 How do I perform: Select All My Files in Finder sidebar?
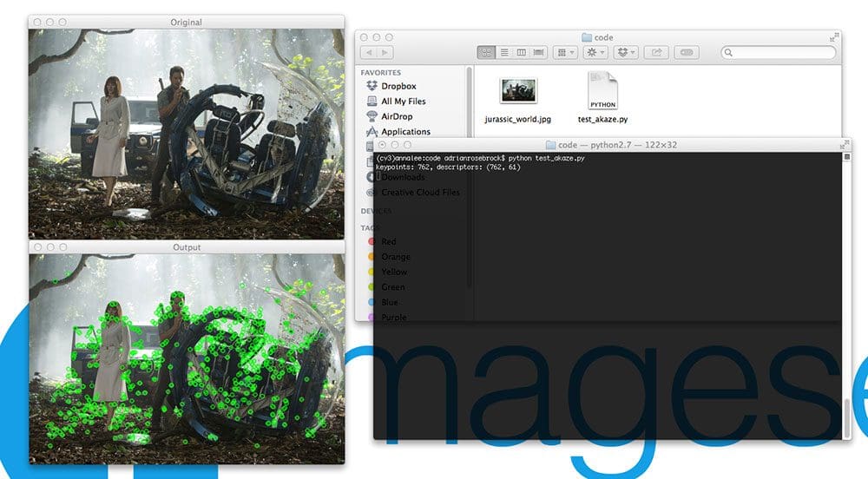[x=397, y=102]
